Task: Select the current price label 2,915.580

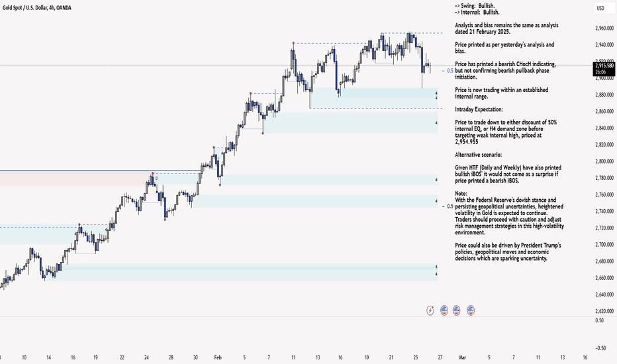Action: pos(604,66)
